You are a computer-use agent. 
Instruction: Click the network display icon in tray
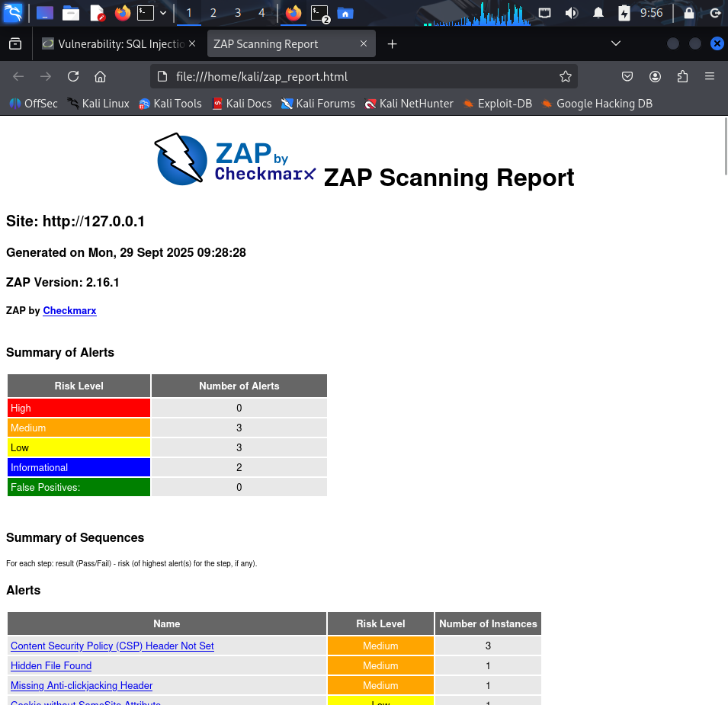point(544,13)
